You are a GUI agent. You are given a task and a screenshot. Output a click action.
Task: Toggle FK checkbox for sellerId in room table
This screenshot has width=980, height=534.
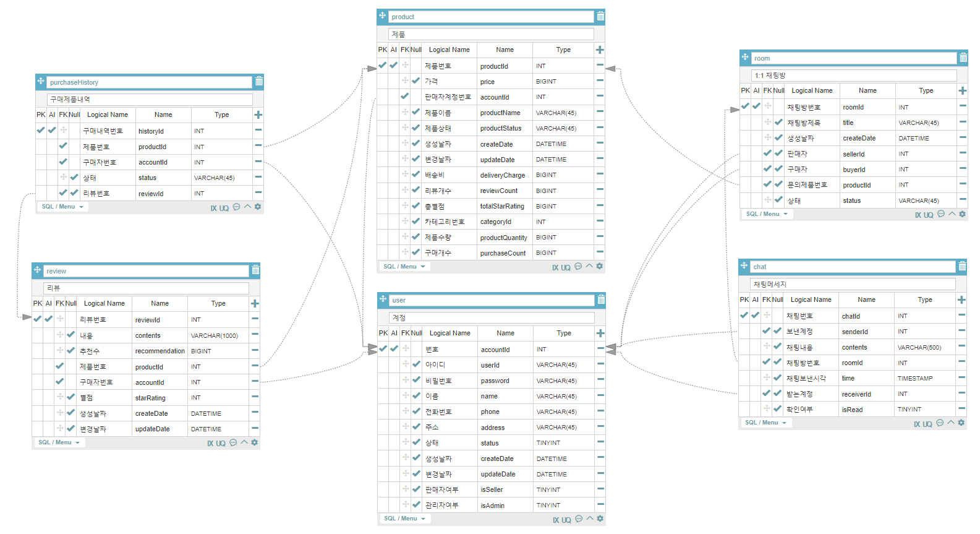(x=767, y=153)
